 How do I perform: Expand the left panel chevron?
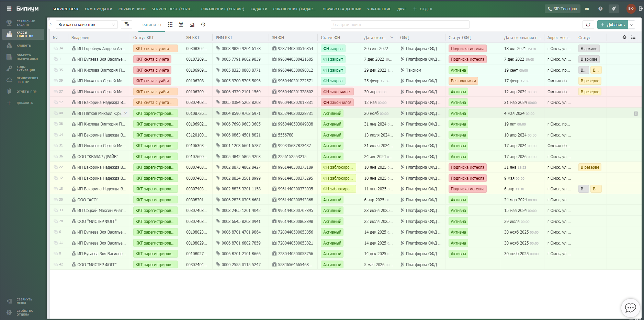[50, 24]
